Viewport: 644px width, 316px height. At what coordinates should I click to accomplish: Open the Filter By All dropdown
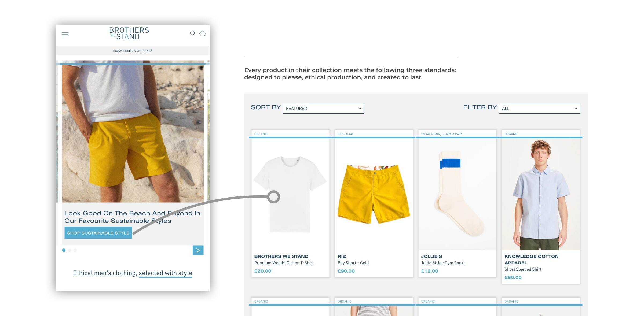[x=540, y=108]
